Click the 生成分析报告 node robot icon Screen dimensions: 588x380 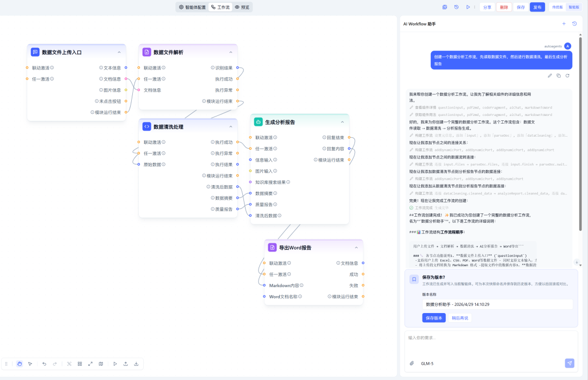[x=259, y=122]
